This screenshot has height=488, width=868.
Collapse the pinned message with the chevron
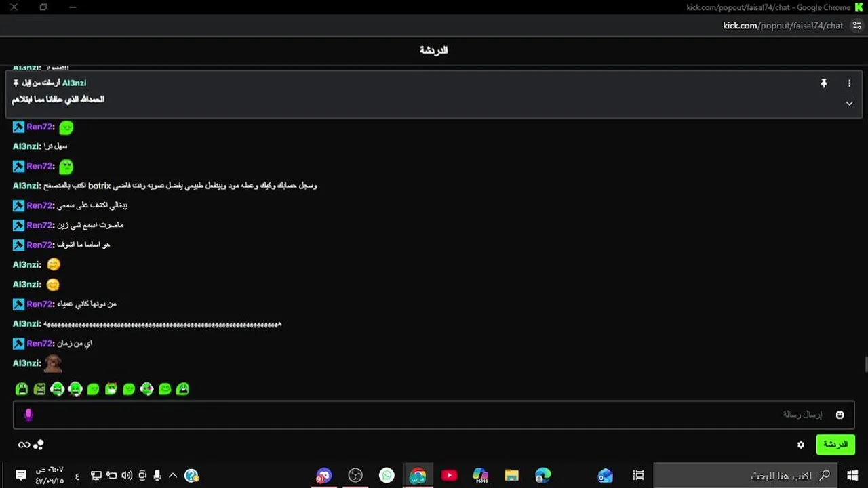[x=849, y=103]
